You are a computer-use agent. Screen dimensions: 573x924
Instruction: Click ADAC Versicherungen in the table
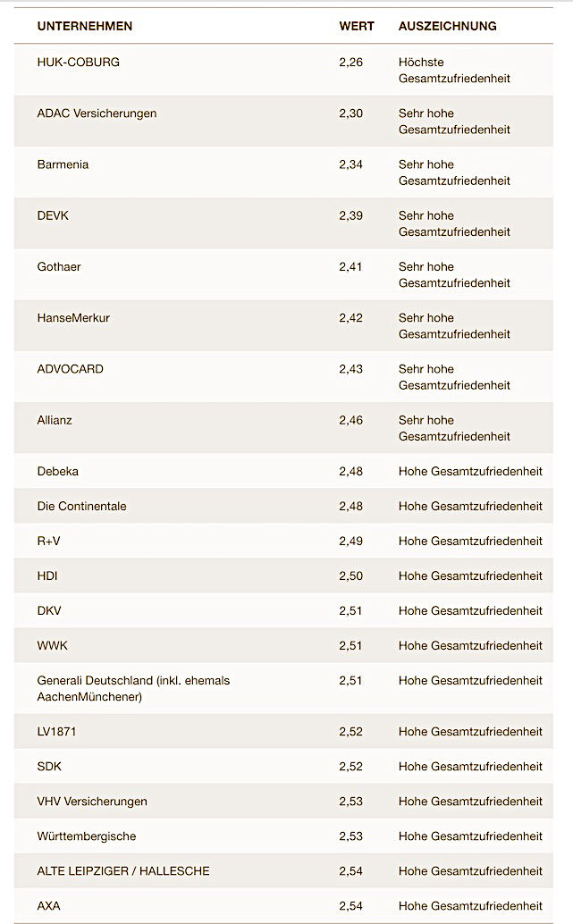click(97, 113)
